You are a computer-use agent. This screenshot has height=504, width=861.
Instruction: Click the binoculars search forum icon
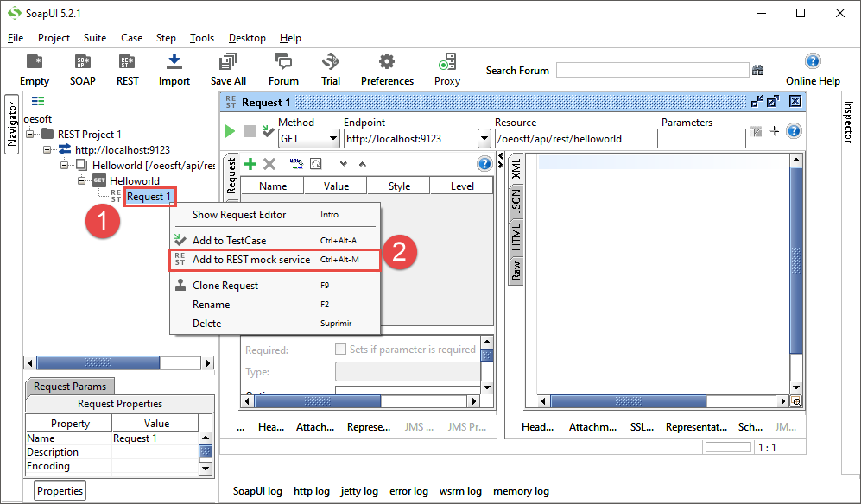pos(758,70)
